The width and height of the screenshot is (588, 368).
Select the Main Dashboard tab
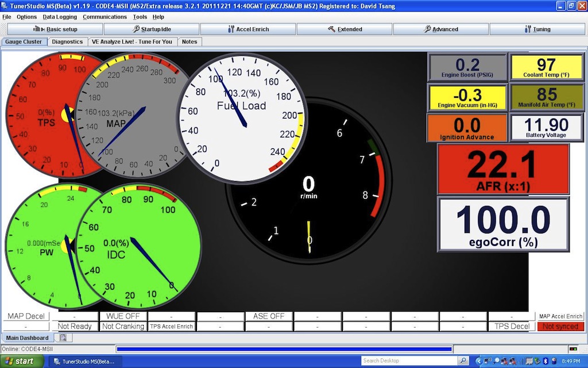coord(28,338)
